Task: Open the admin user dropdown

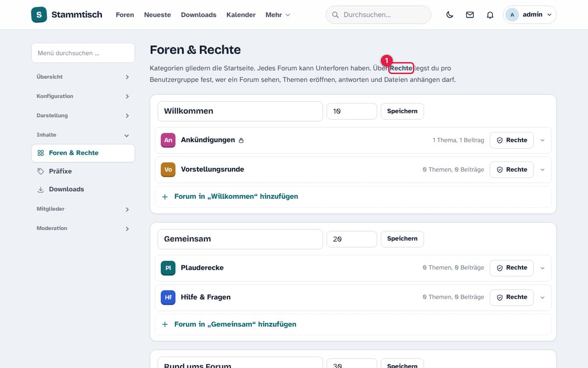Action: (530, 15)
